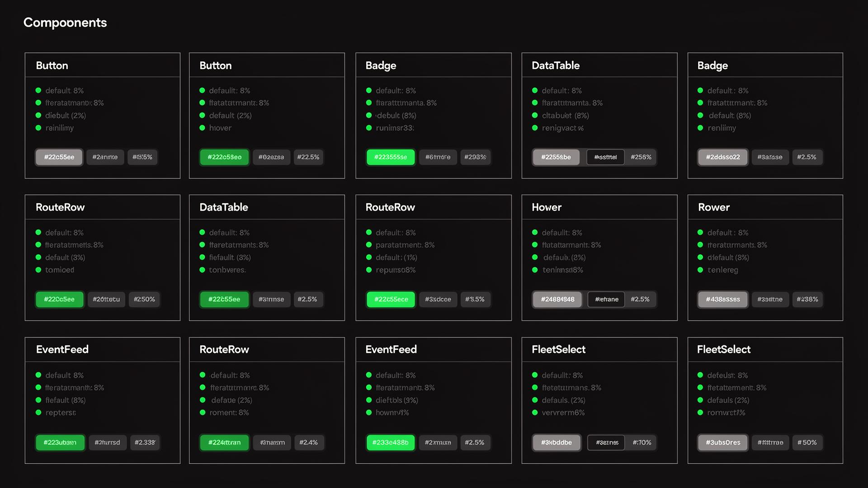Select the #3sdcee chip
Viewport: 868px width, 488px height.
[438, 299]
